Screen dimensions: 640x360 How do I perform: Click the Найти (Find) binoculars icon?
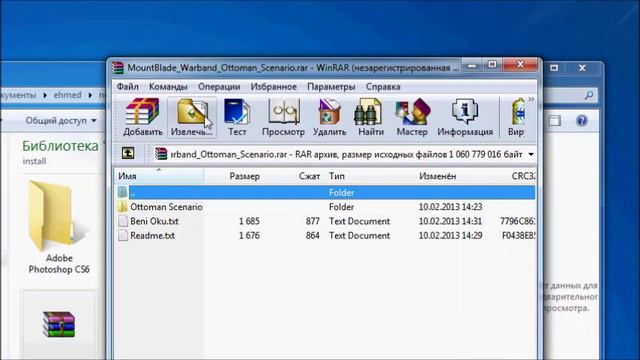(x=371, y=117)
